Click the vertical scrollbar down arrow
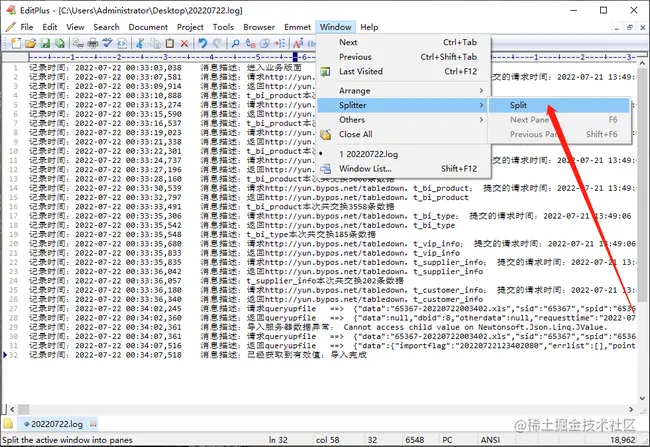 pyautogui.click(x=642, y=399)
